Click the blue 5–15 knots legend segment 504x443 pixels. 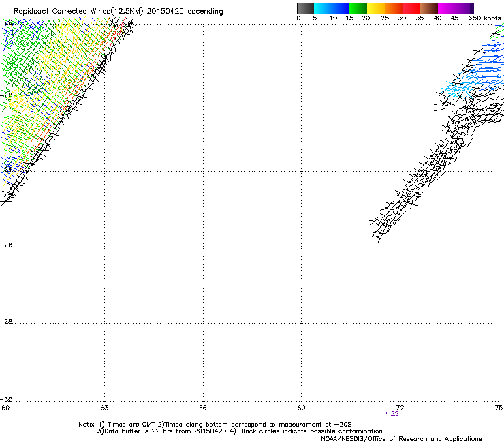[332, 8]
